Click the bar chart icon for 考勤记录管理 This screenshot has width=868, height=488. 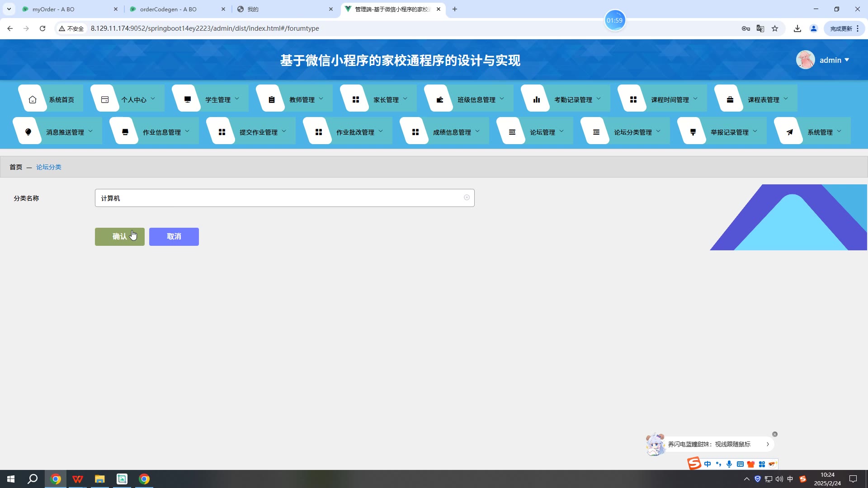coord(537,99)
